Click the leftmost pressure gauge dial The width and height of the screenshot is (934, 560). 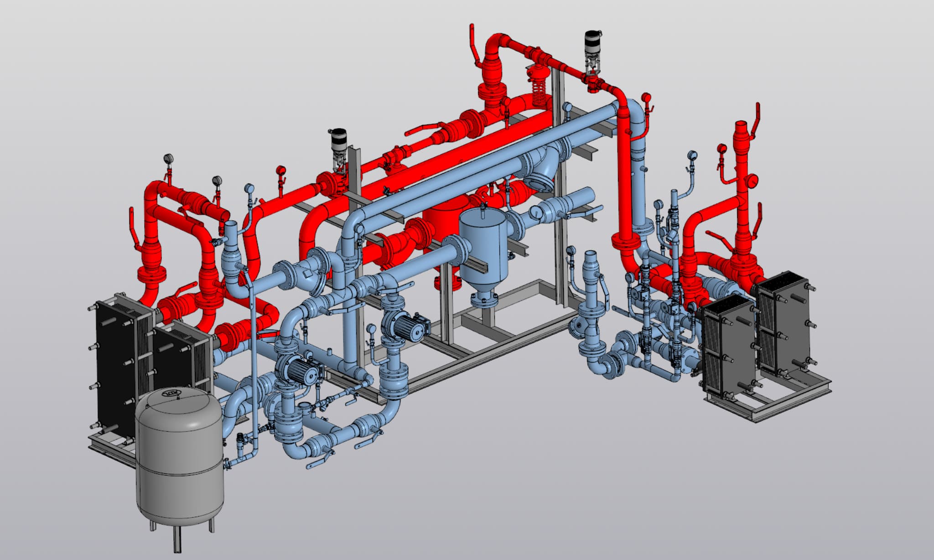click(x=169, y=159)
